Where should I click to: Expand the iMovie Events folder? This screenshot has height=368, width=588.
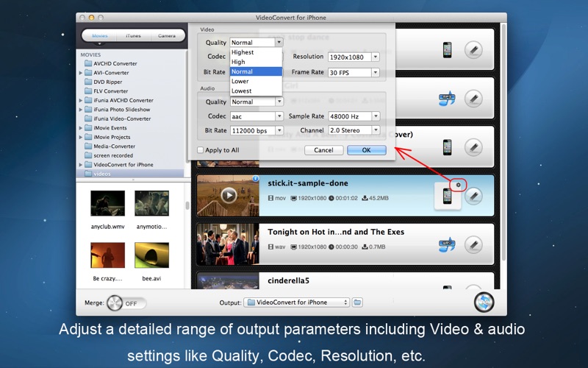coord(81,128)
